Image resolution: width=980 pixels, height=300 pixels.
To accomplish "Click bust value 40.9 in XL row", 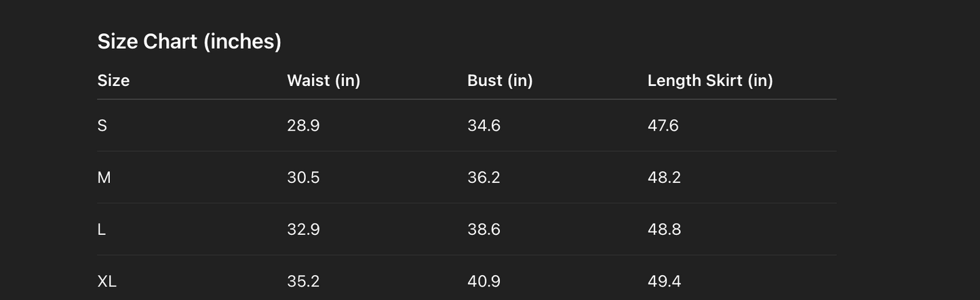I will 484,281.
